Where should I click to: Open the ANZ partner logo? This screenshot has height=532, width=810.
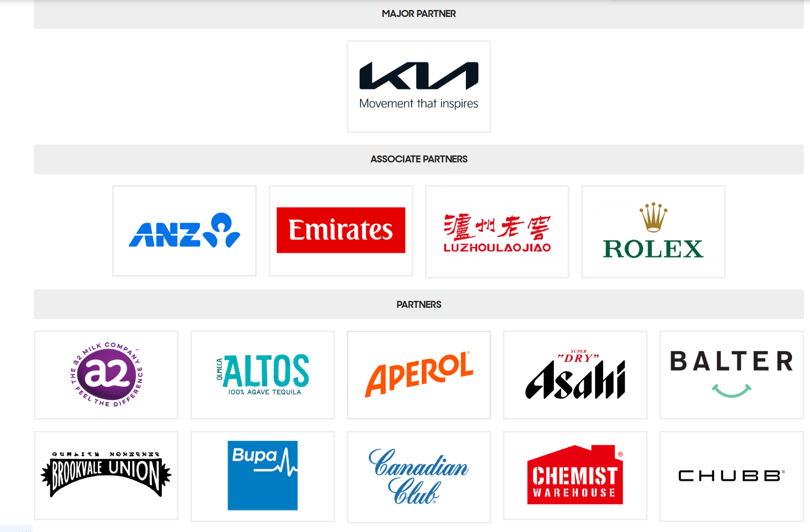[x=184, y=231]
